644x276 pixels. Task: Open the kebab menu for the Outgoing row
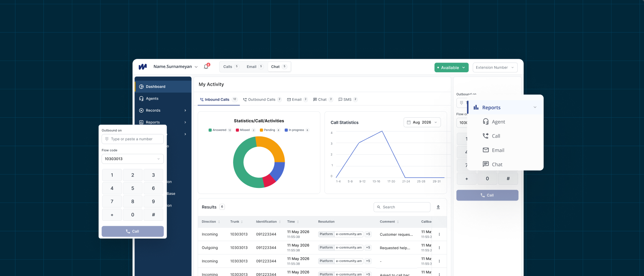[439, 248]
